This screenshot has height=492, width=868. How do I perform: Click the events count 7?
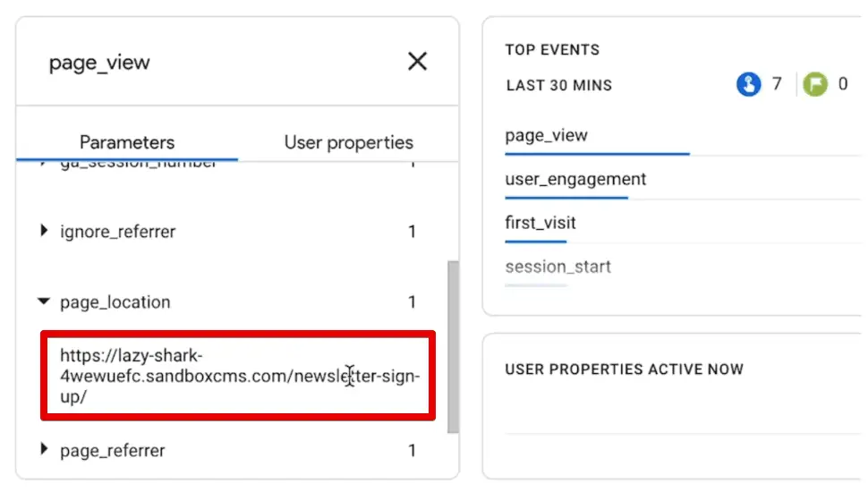tap(777, 84)
